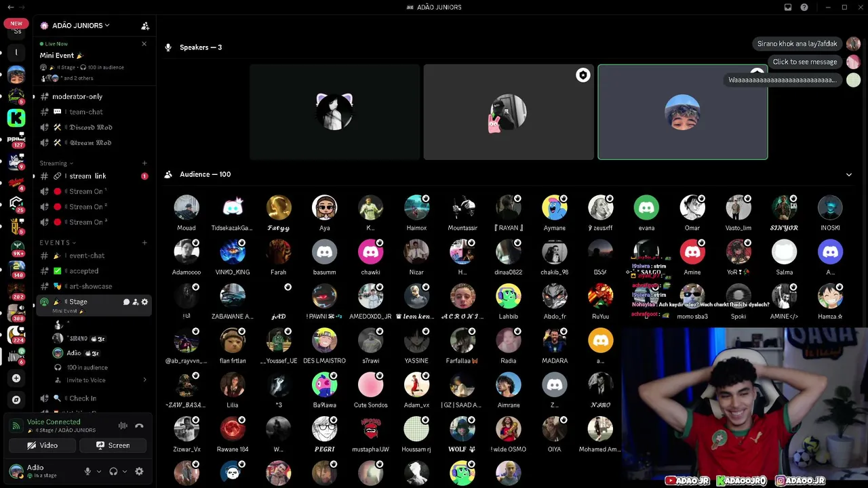Add a channel to the EVENTS category
868x488 pixels.
(x=144, y=243)
